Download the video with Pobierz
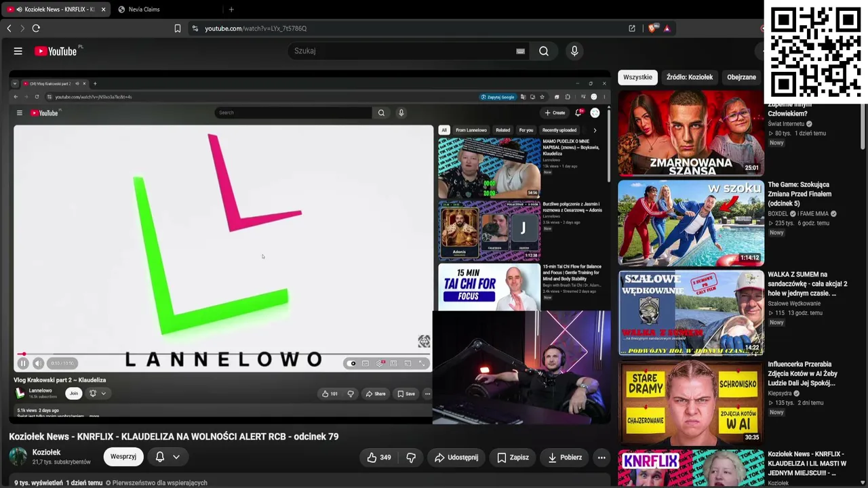The width and height of the screenshot is (868, 488). (x=564, y=457)
